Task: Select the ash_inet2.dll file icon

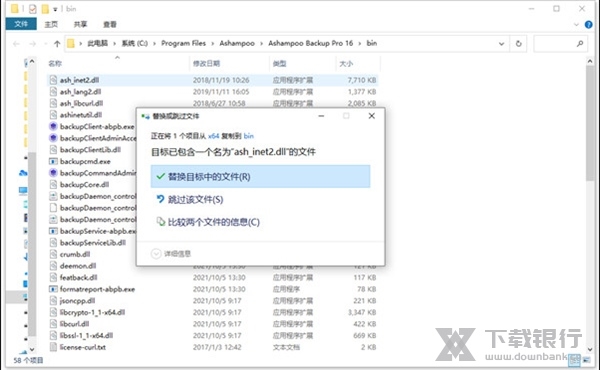Action: tap(54, 80)
